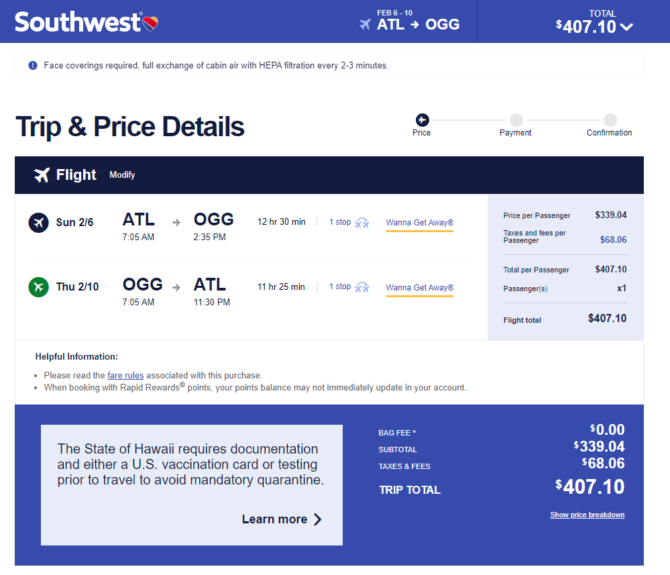Screen dimensions: 670x575
Task: Open 1 stop details for the OGG to ATL flight
Action: [x=349, y=287]
